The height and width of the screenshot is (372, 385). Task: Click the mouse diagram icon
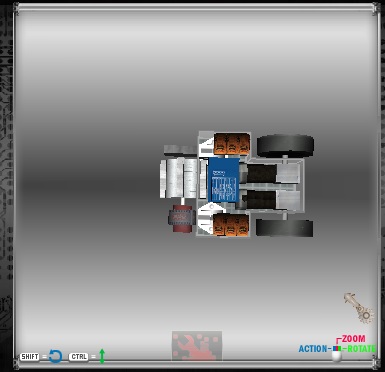[337, 353]
